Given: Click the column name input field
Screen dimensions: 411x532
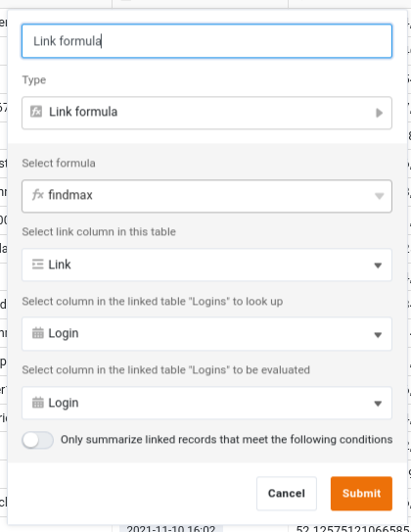Looking at the screenshot, I should click(206, 41).
